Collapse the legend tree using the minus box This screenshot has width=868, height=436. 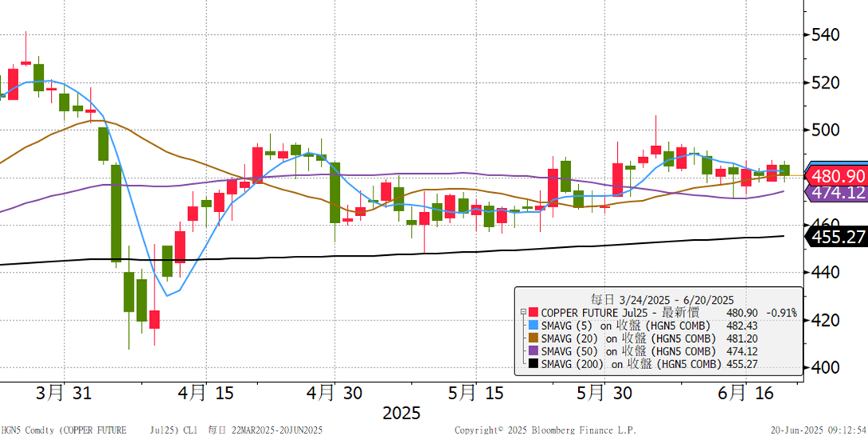522,313
